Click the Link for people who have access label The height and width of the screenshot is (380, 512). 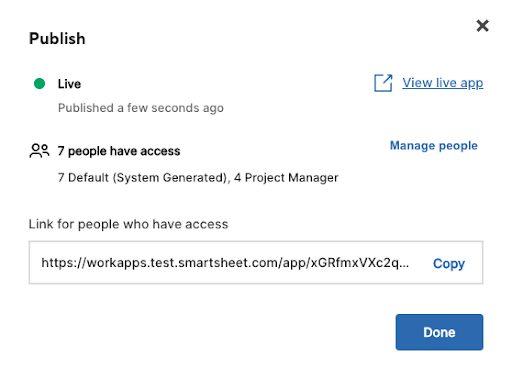click(128, 224)
